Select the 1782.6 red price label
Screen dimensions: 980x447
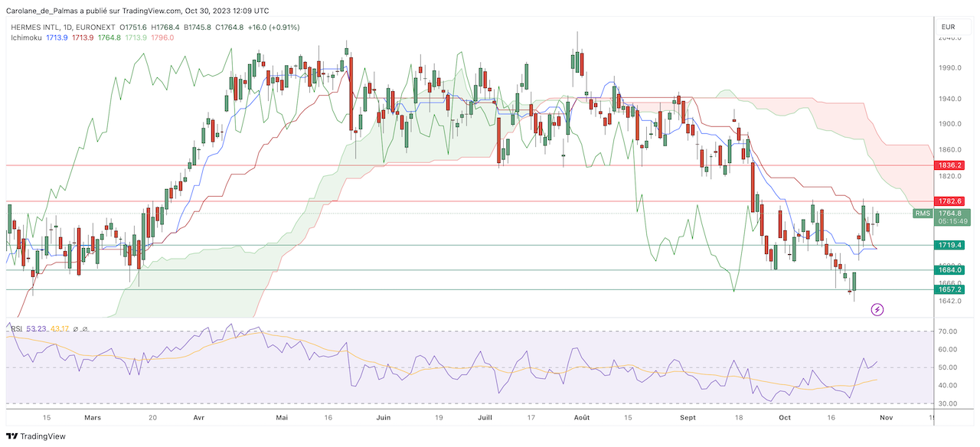pyautogui.click(x=948, y=201)
